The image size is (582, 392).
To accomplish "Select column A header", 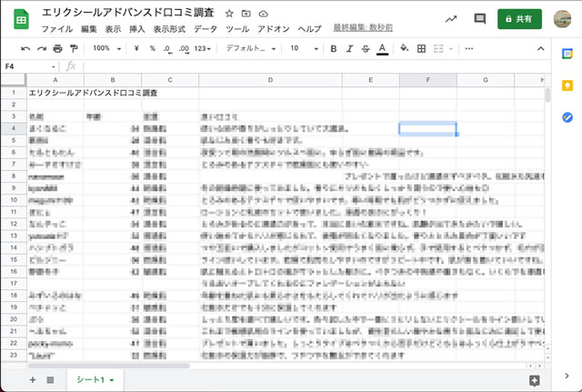I will (55, 80).
